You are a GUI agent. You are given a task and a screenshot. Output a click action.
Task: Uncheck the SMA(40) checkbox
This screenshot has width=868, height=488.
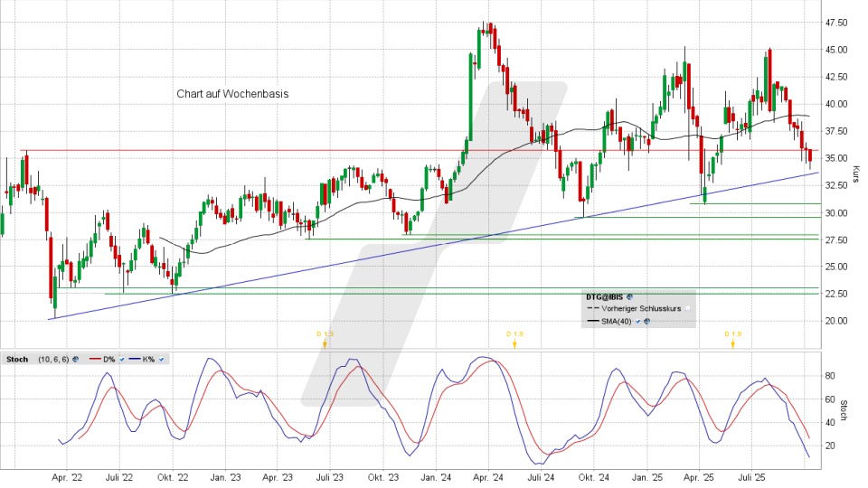click(x=637, y=321)
